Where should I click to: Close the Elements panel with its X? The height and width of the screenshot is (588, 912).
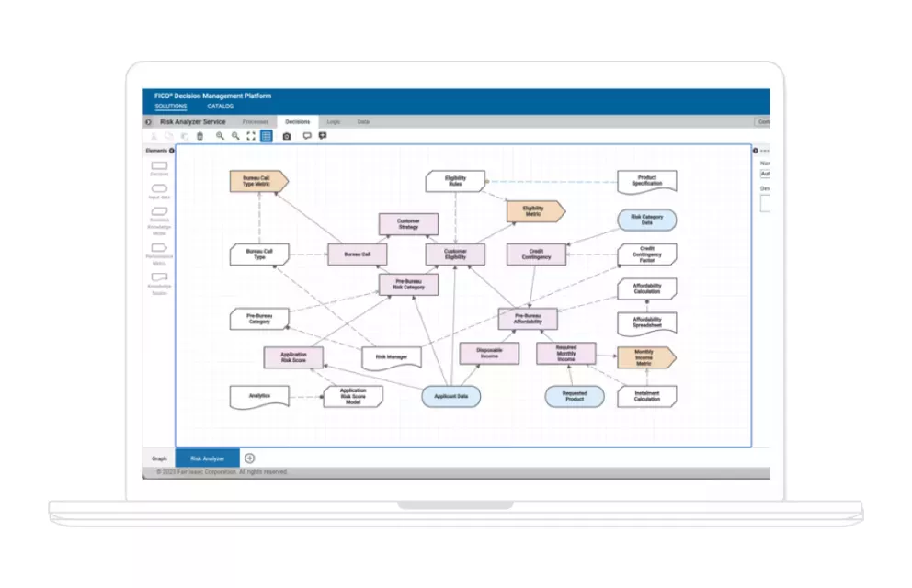point(171,151)
